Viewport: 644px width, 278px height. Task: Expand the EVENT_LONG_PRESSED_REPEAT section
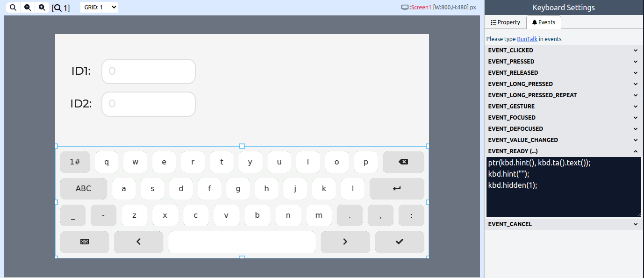pyautogui.click(x=563, y=95)
